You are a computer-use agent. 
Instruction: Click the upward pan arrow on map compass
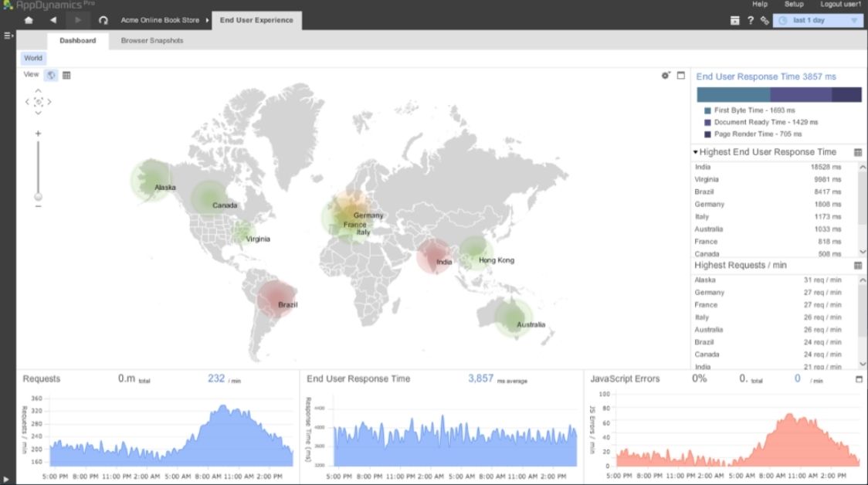[x=37, y=90]
